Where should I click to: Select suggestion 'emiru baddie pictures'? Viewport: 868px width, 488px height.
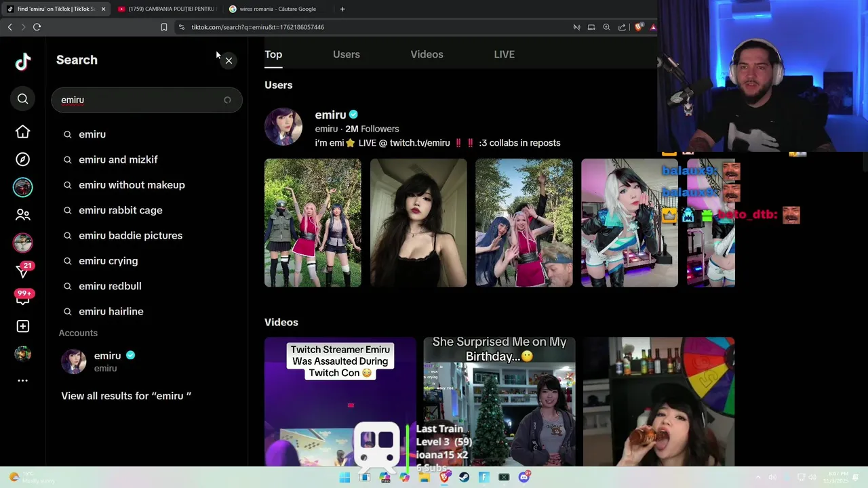click(130, 235)
